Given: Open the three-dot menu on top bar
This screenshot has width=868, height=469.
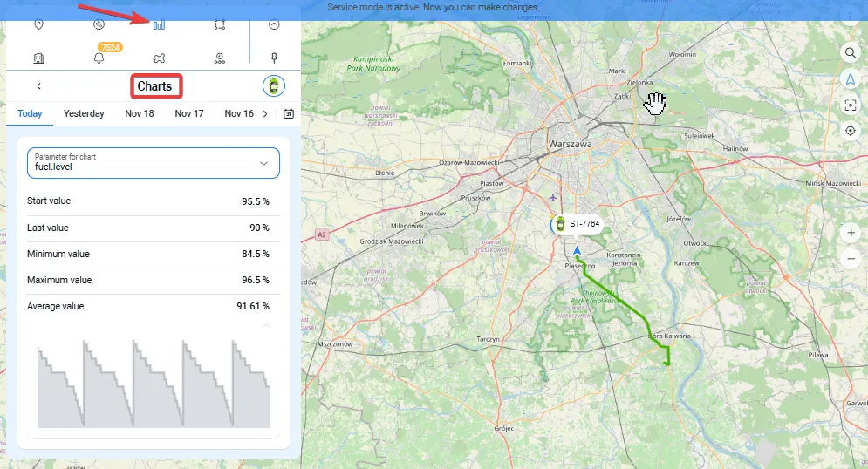Looking at the screenshot, I should 851,16.
